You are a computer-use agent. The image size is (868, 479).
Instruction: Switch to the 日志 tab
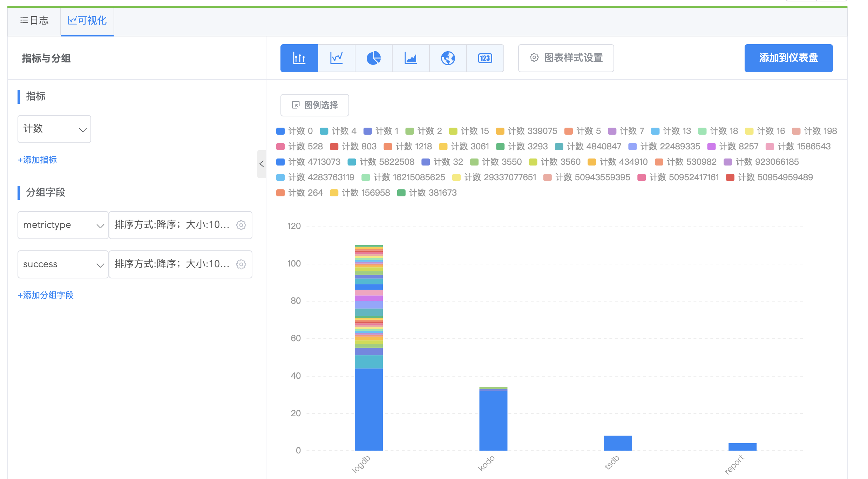pyautogui.click(x=34, y=21)
